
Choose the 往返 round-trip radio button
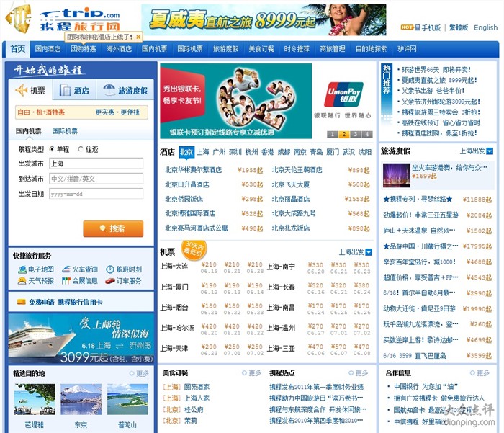(x=81, y=149)
